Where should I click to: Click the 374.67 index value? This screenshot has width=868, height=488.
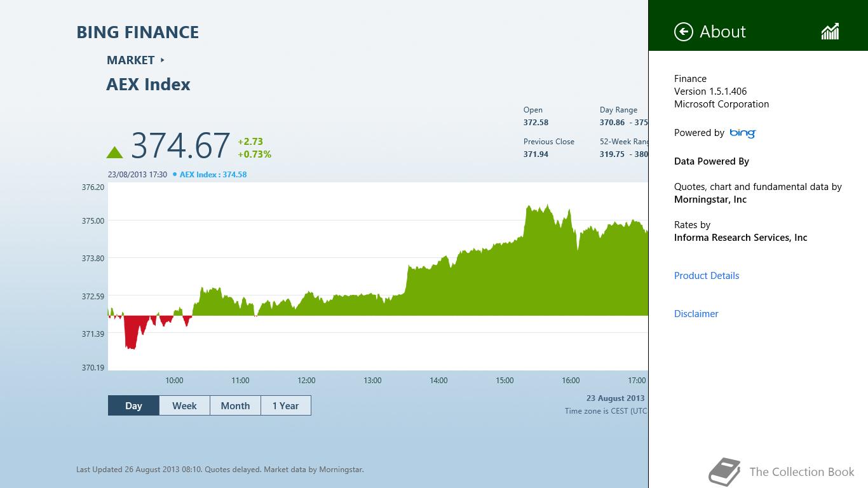(x=180, y=146)
